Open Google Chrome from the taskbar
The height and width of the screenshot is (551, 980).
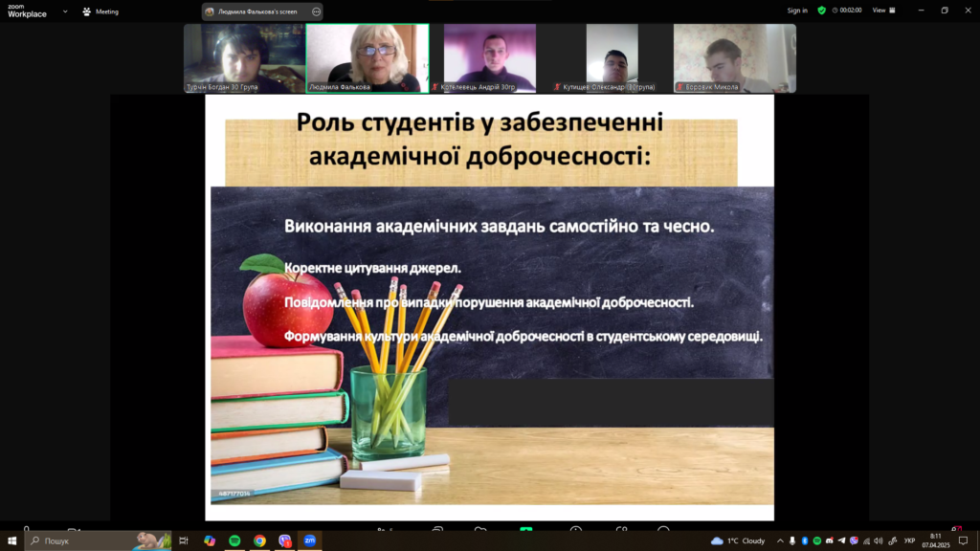pyautogui.click(x=259, y=540)
